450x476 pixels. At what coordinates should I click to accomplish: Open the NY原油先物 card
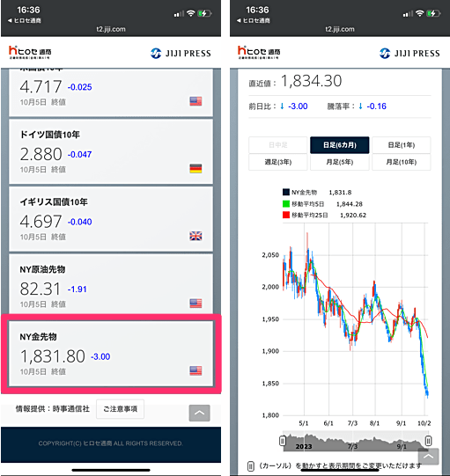111,284
